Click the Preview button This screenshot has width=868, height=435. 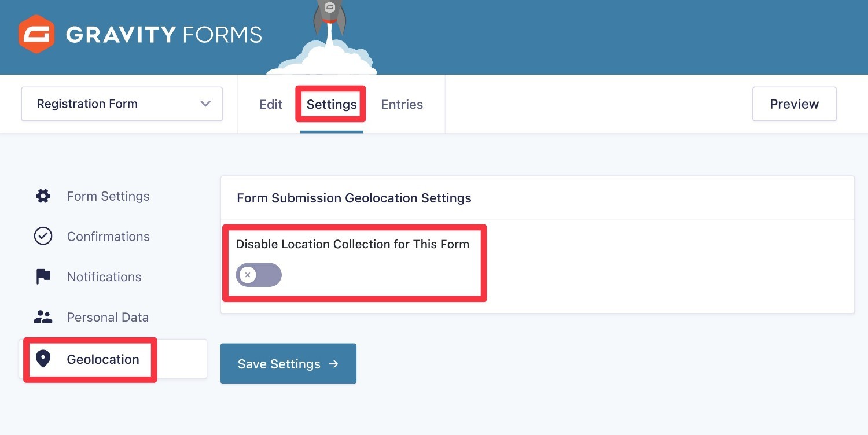[x=794, y=104]
